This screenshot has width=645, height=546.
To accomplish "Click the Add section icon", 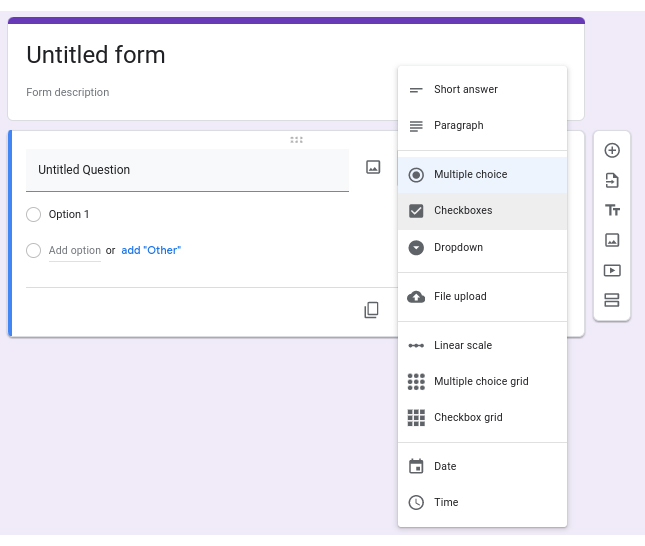I will pyautogui.click(x=612, y=300).
